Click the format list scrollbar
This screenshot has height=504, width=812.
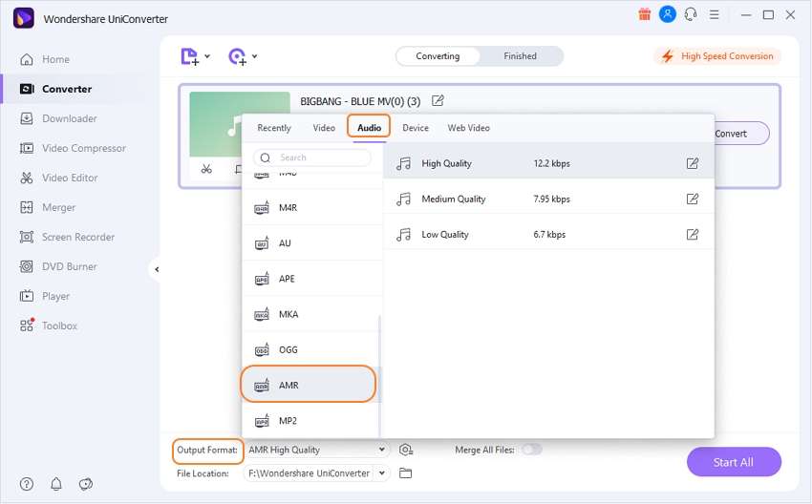(x=379, y=376)
